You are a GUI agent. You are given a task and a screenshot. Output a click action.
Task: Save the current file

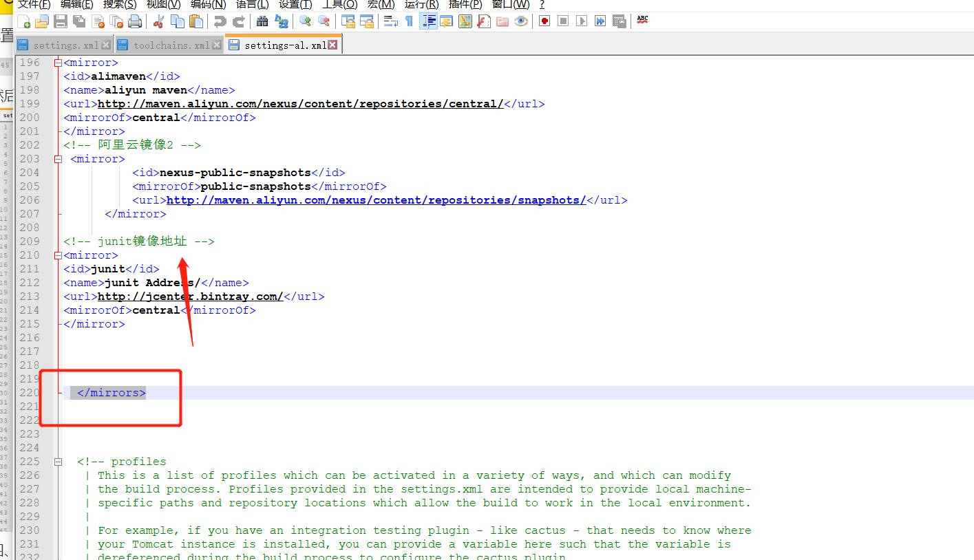[x=61, y=21]
